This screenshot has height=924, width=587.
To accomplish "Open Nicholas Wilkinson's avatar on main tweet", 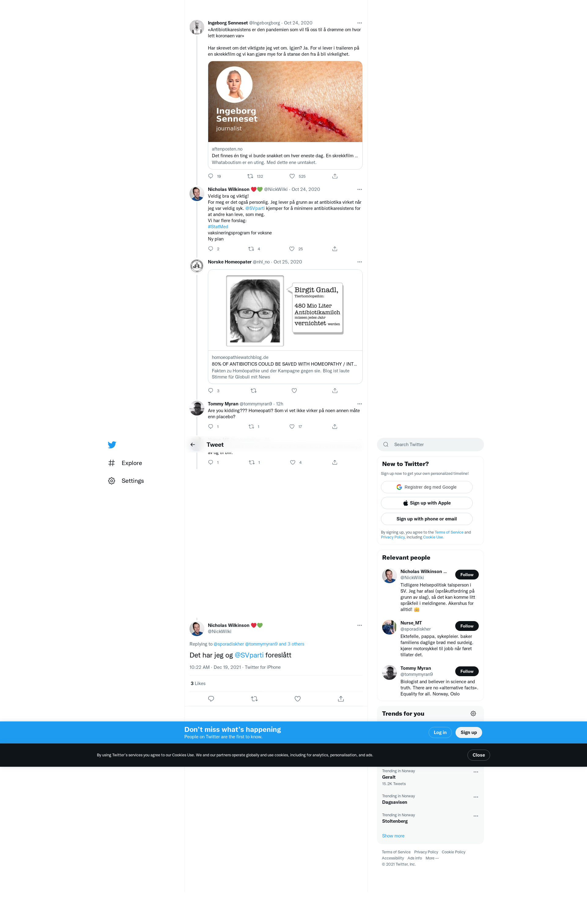I will click(197, 628).
